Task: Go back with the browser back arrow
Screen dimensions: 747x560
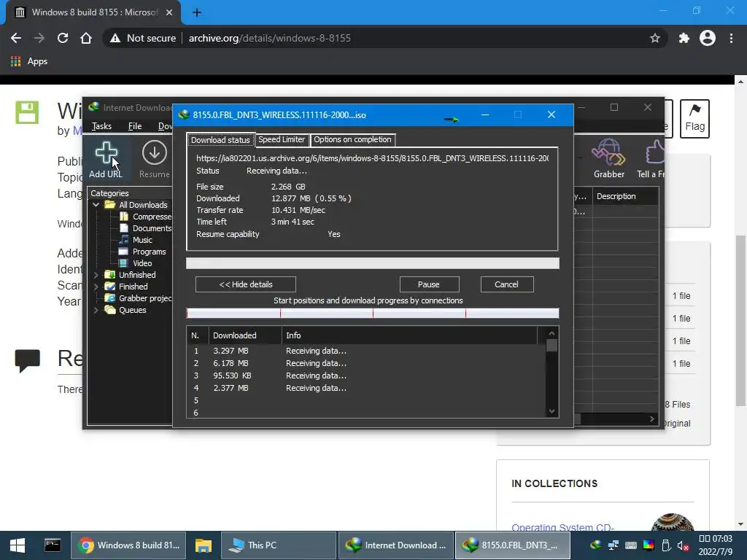Action: [x=16, y=38]
